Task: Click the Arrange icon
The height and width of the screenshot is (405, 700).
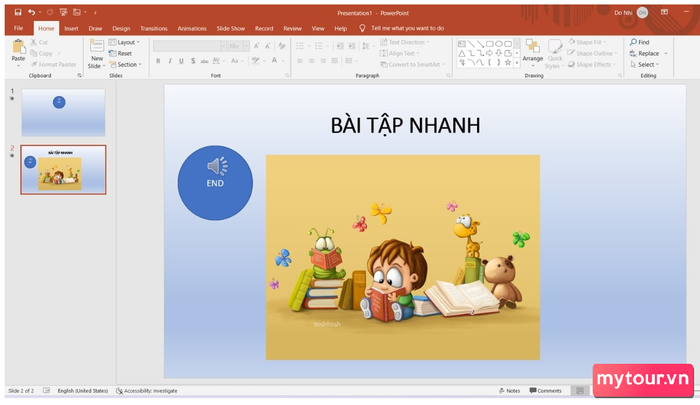Action: coord(533,46)
